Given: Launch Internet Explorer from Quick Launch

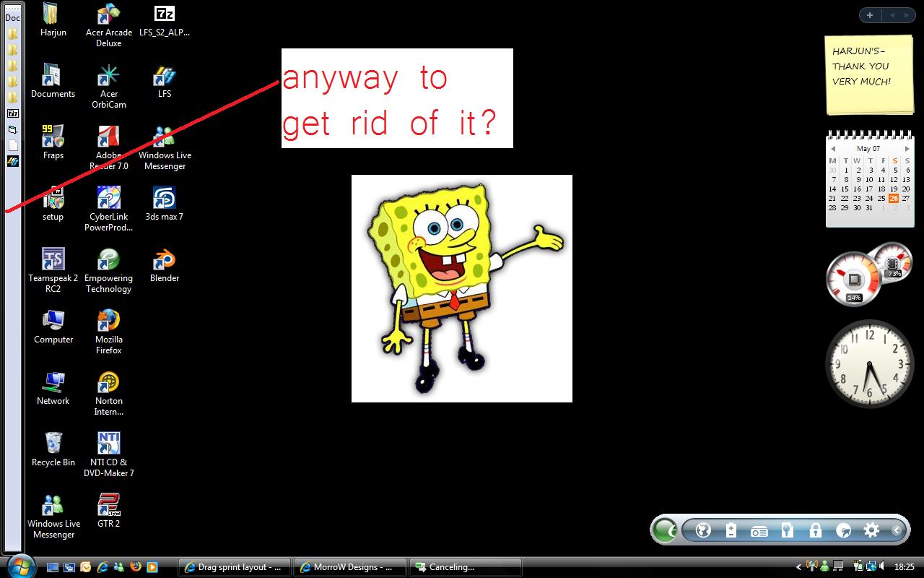Looking at the screenshot, I should pyautogui.click(x=103, y=567).
